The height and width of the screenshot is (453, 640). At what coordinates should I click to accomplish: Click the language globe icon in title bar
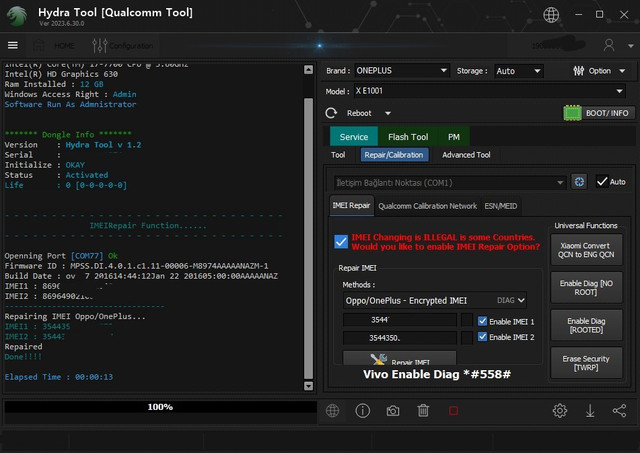click(x=551, y=15)
